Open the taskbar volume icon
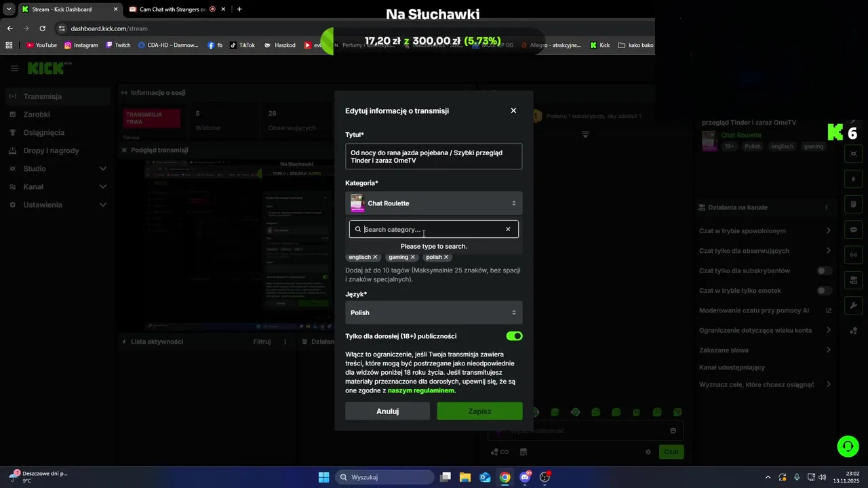This screenshot has width=868, height=488. point(823,477)
